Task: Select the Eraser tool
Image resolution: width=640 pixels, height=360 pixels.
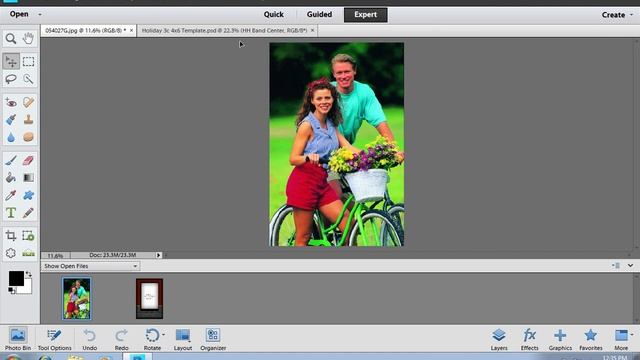Action: pos(28,160)
